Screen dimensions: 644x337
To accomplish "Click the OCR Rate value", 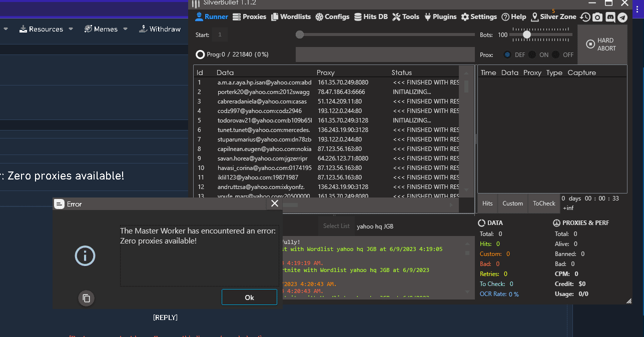I will [514, 294].
